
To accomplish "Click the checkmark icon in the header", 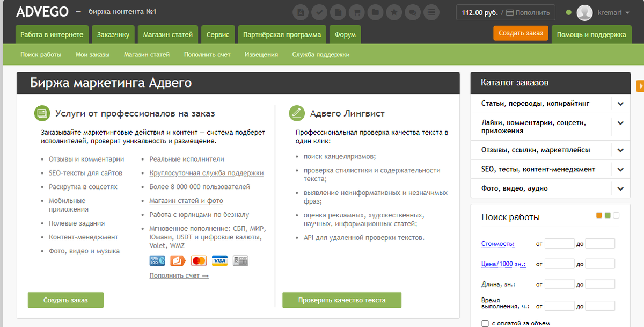I will (319, 12).
